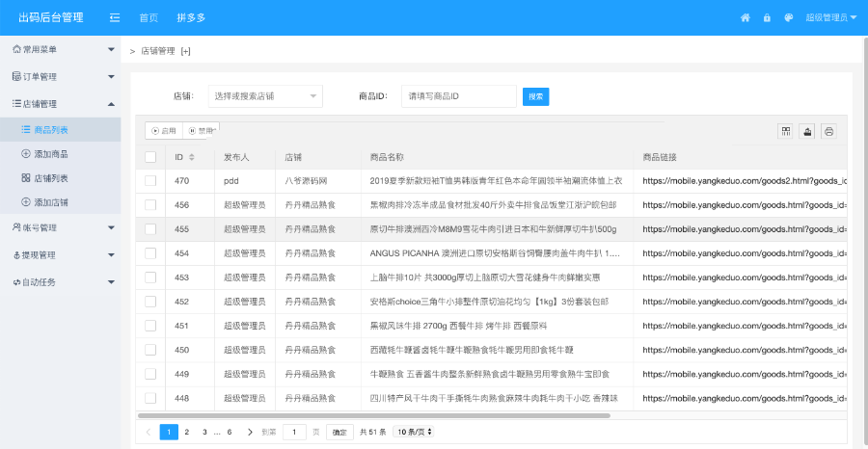Screen dimensions: 868x449
Task: Open 添加店铺 from the sidebar
Action: [x=61, y=202]
